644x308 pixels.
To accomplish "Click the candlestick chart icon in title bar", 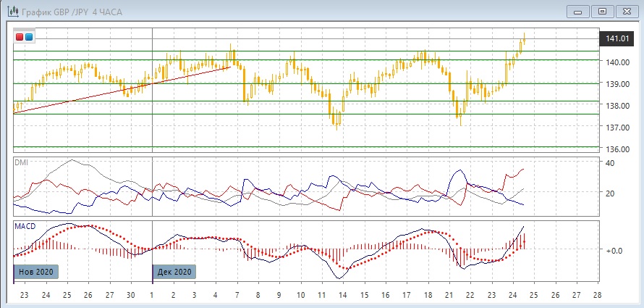I will pyautogui.click(x=12, y=10).
